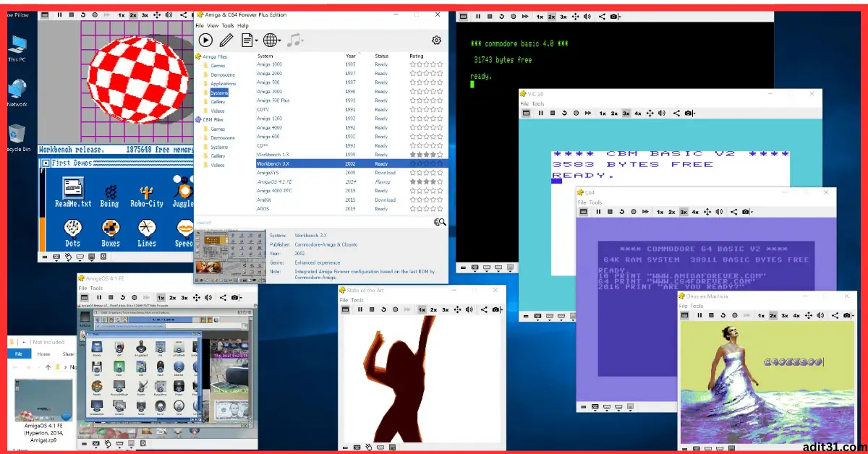Screen dimensions: 868x454
Task: Toggle 4x scaling in VIC 20 window
Action: (638, 113)
